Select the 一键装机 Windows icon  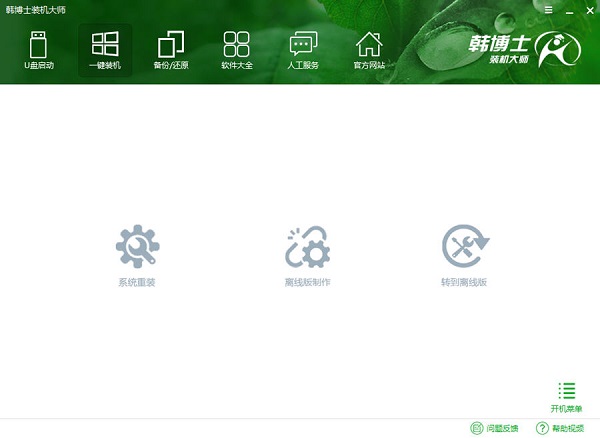coord(105,44)
